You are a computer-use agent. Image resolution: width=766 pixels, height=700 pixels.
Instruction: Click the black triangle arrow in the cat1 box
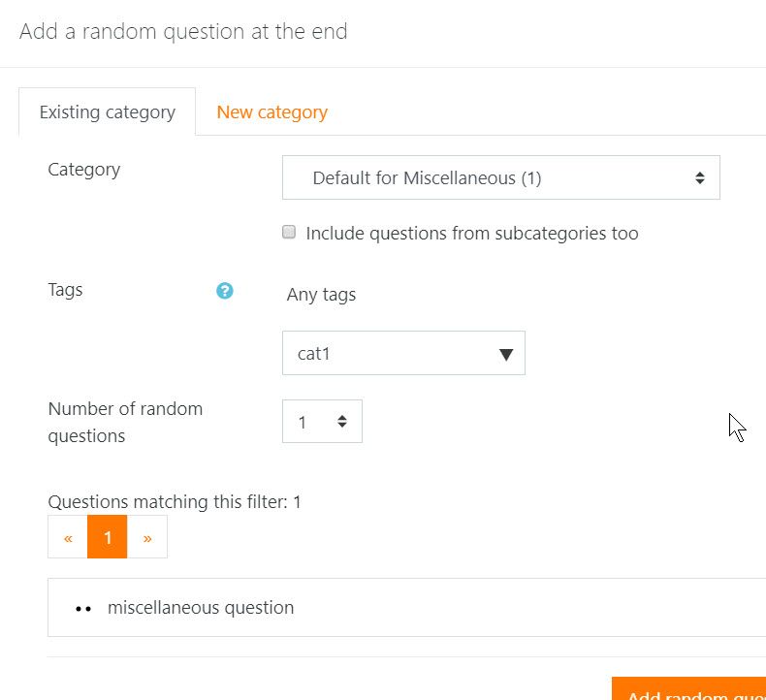506,354
